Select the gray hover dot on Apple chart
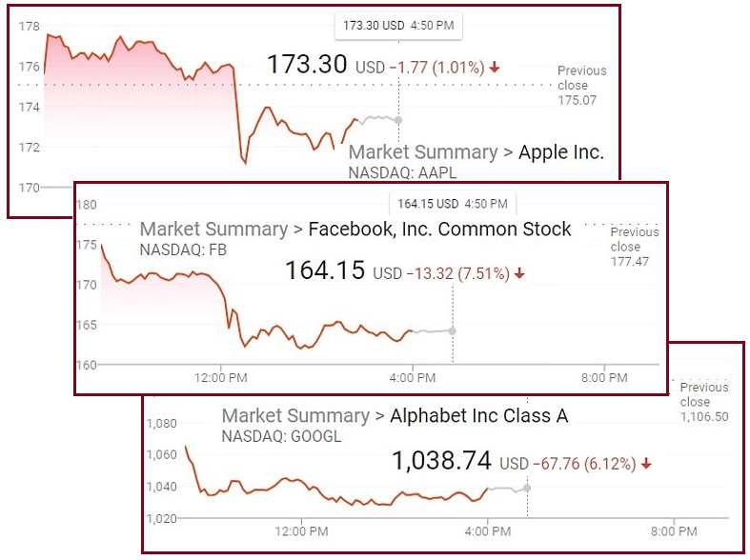The height and width of the screenshot is (560, 750). pyautogui.click(x=398, y=120)
